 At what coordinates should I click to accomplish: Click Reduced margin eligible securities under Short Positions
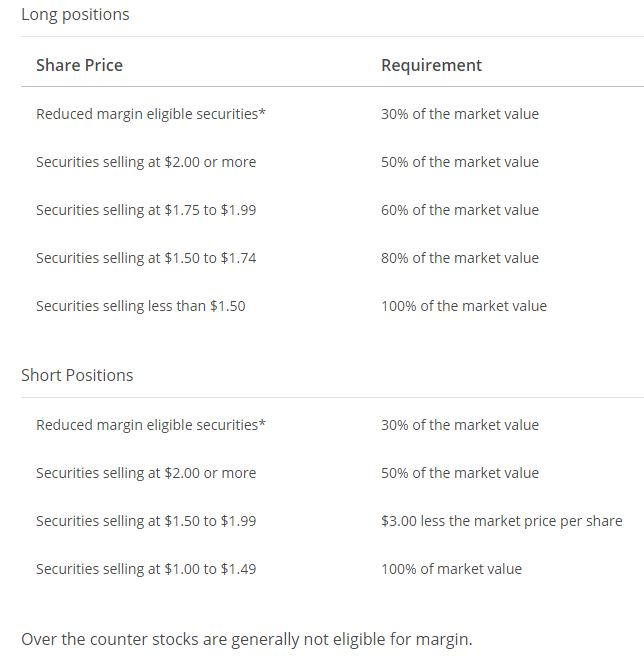click(x=151, y=425)
